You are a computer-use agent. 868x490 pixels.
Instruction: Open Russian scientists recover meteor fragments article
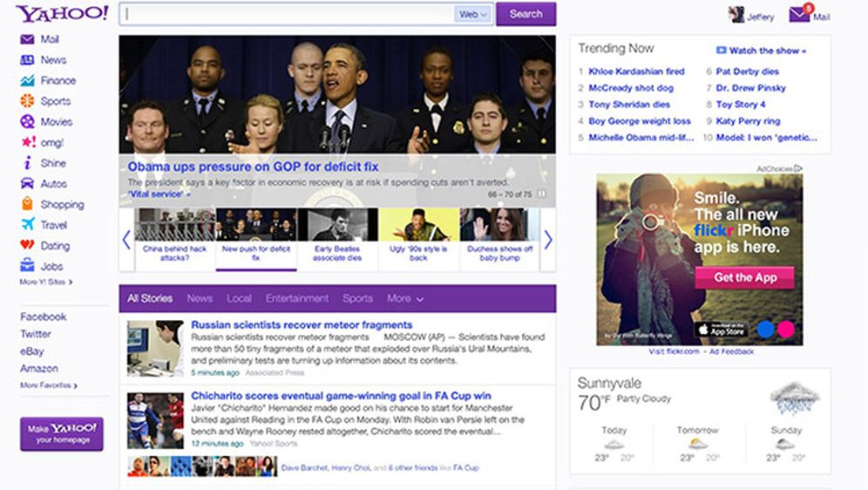(302, 325)
